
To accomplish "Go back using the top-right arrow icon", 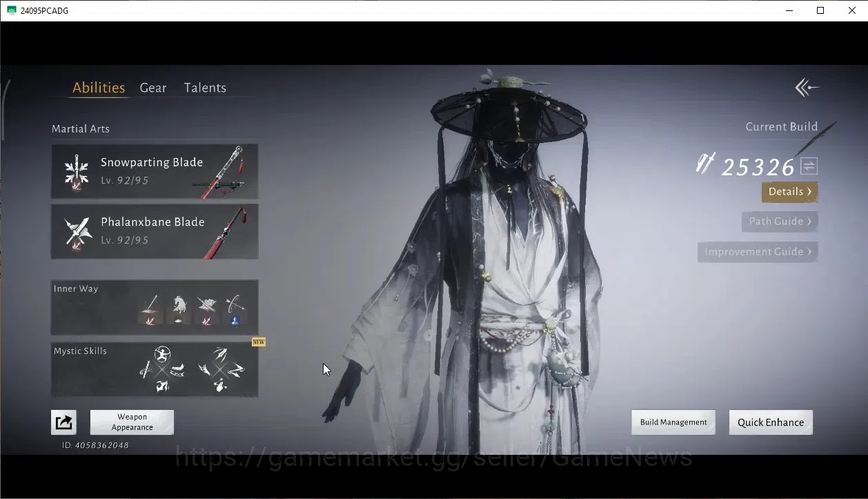I will pyautogui.click(x=807, y=88).
